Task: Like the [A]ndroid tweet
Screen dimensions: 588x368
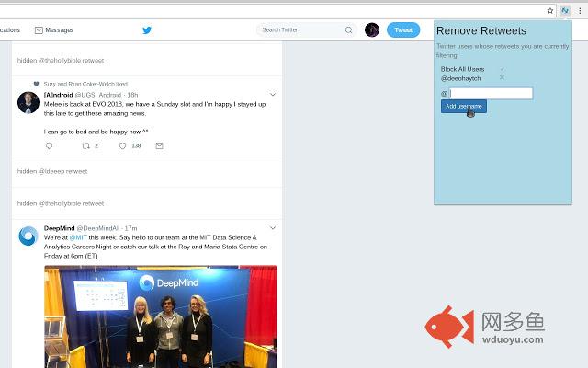Action: click(x=123, y=145)
